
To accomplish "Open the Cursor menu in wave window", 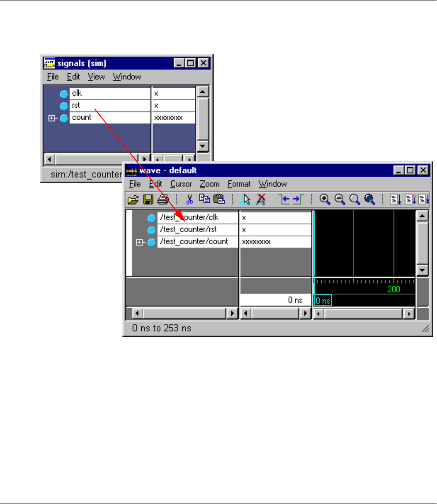I will [180, 184].
